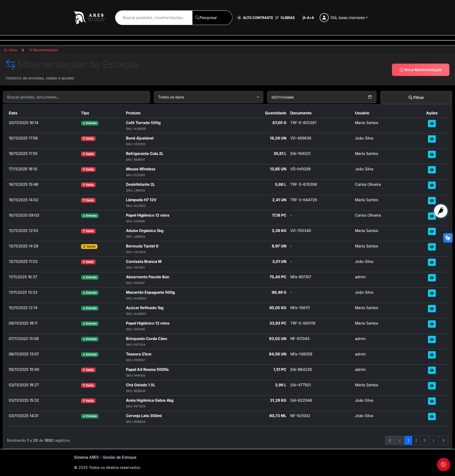Click SKU: HIG007 text
455x476 pixels.
[135, 283]
